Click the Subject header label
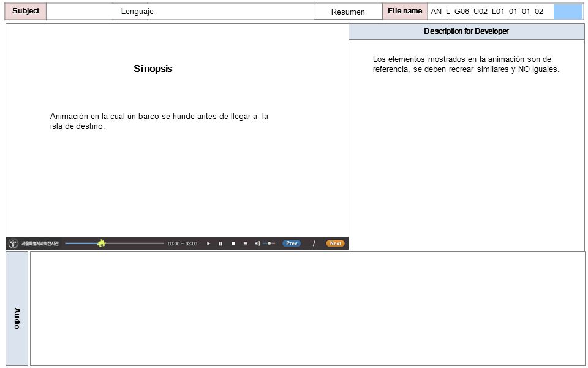Image resolution: width=588 pixels, height=368 pixels. click(26, 11)
